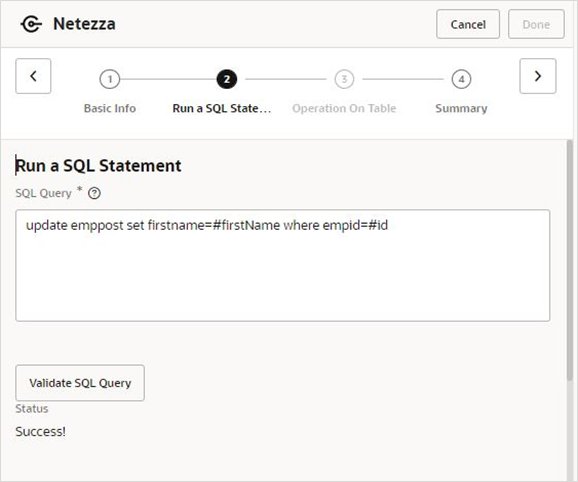Focus the SQL Query text area
This screenshot has height=482, width=578.
point(283,265)
